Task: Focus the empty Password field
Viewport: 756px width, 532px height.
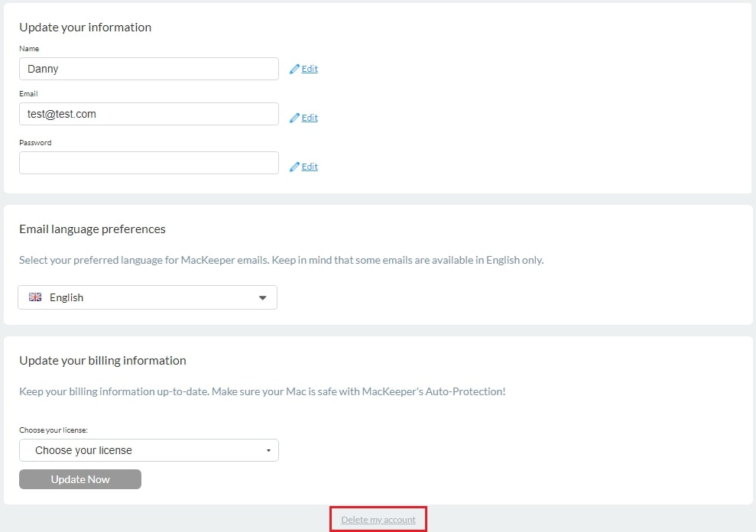Action: click(149, 163)
